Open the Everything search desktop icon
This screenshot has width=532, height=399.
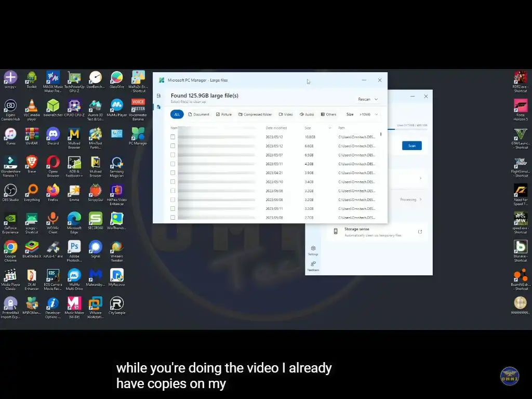(x=32, y=193)
